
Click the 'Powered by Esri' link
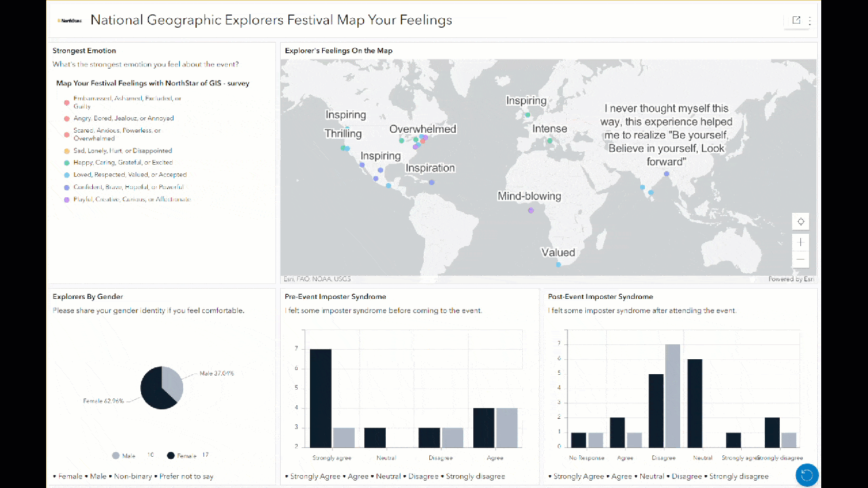point(791,279)
